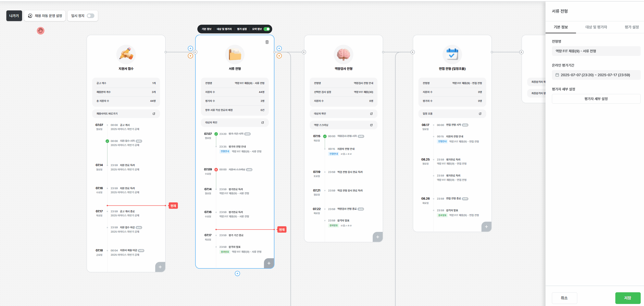Toggle 요약 정보 switch in floating toolbar
Image resolution: width=644 pixels, height=306 pixels.
point(267,29)
